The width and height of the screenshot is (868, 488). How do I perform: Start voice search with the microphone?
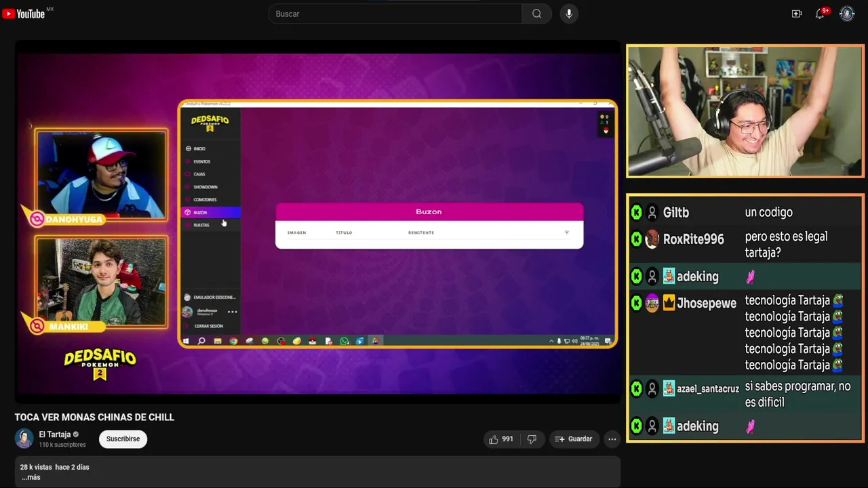569,14
